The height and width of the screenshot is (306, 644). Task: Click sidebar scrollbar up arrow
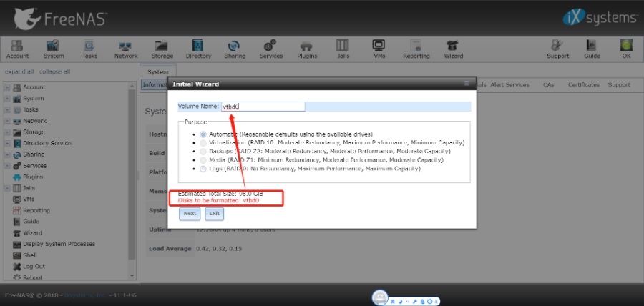click(x=132, y=86)
